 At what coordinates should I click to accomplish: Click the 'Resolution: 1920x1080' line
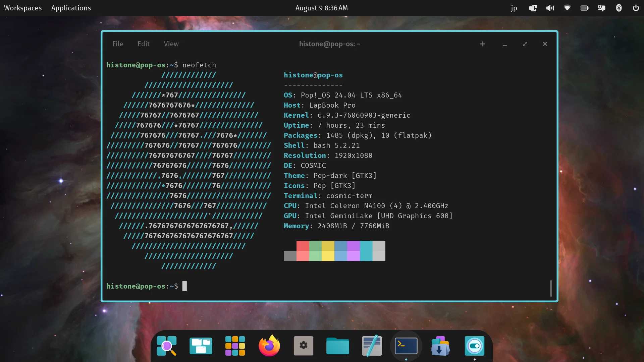pos(328,156)
